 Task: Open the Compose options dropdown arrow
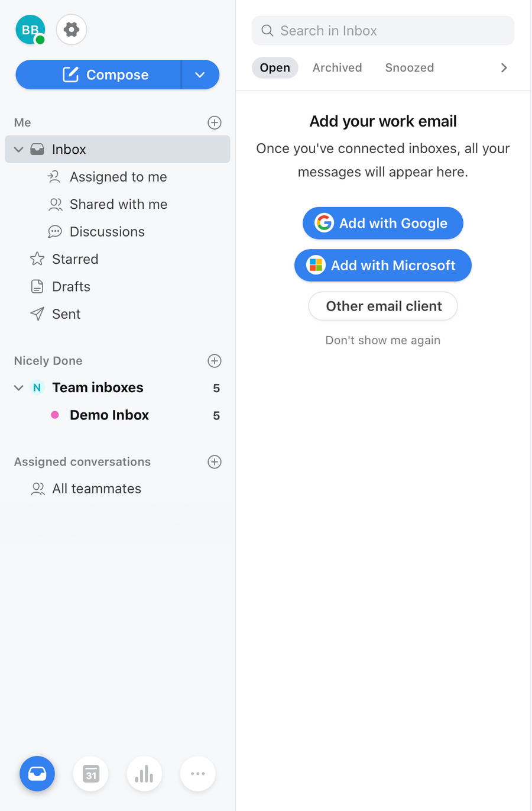[200, 75]
